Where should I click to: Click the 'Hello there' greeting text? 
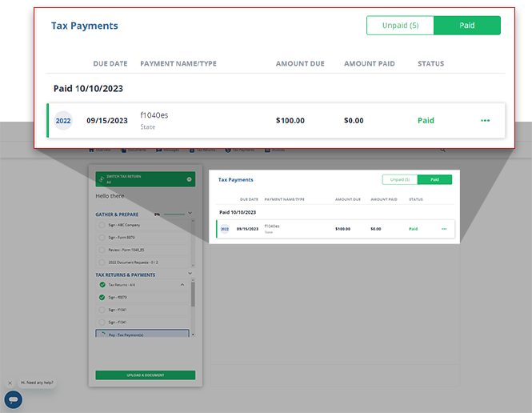tap(110, 196)
